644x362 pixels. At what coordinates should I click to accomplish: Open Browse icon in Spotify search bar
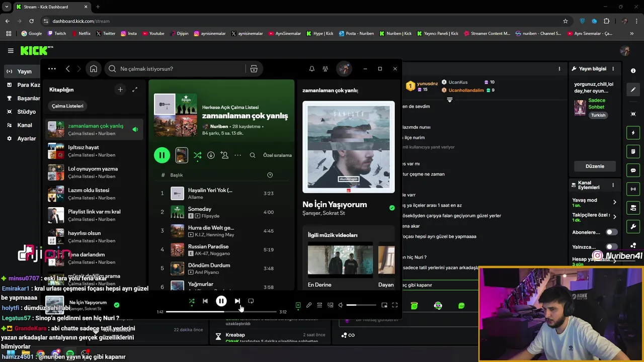[254, 69]
